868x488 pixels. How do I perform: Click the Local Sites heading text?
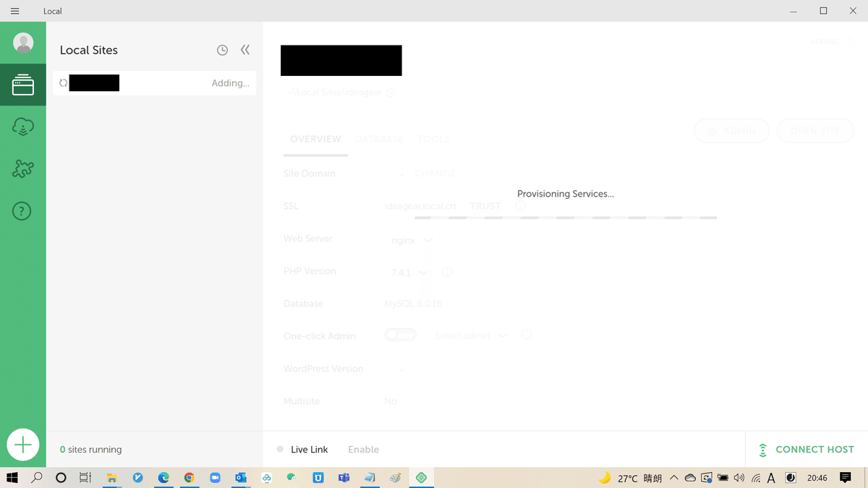[x=88, y=50]
